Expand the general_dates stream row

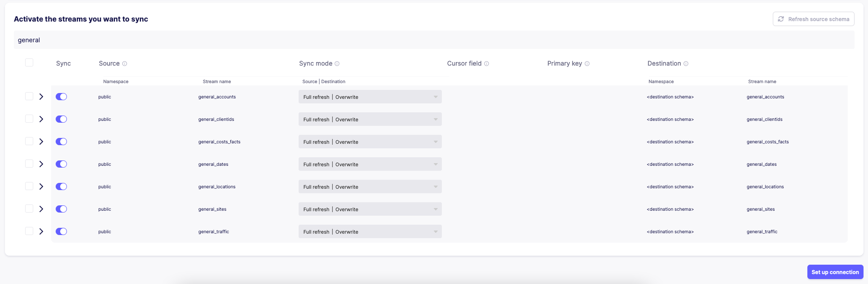41,164
